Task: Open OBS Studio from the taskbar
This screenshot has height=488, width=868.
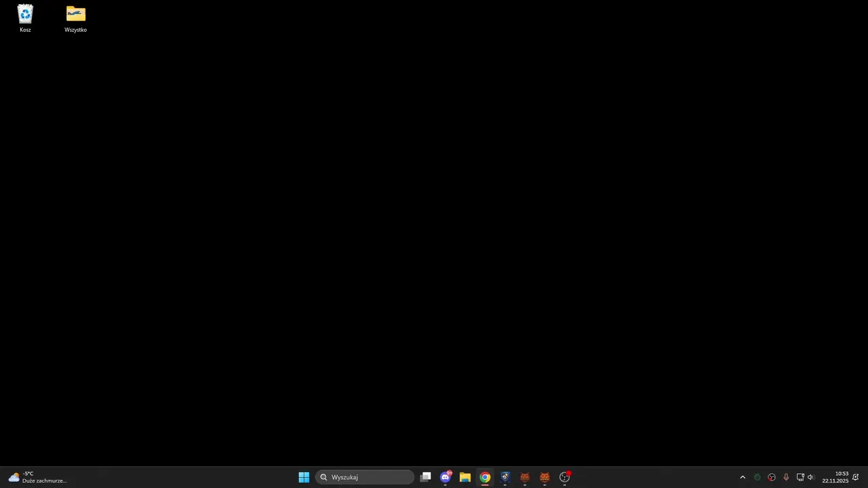Action: 564,477
